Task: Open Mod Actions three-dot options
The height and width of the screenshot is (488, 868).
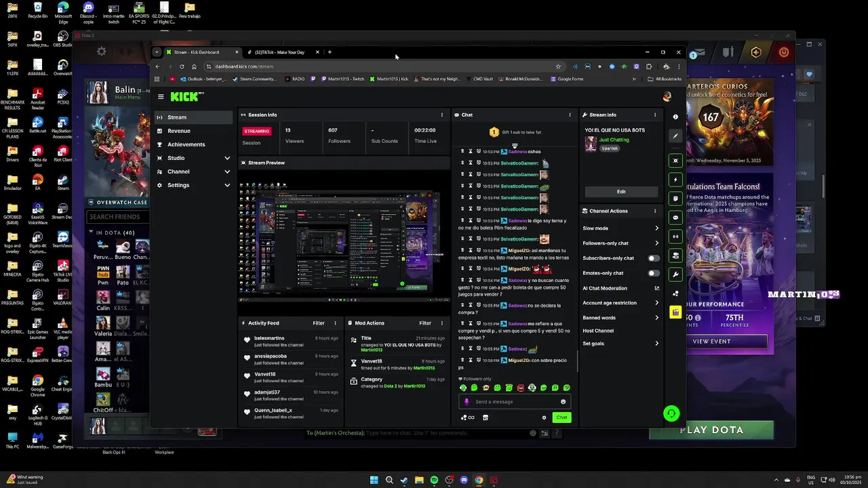Action: pyautogui.click(x=442, y=323)
